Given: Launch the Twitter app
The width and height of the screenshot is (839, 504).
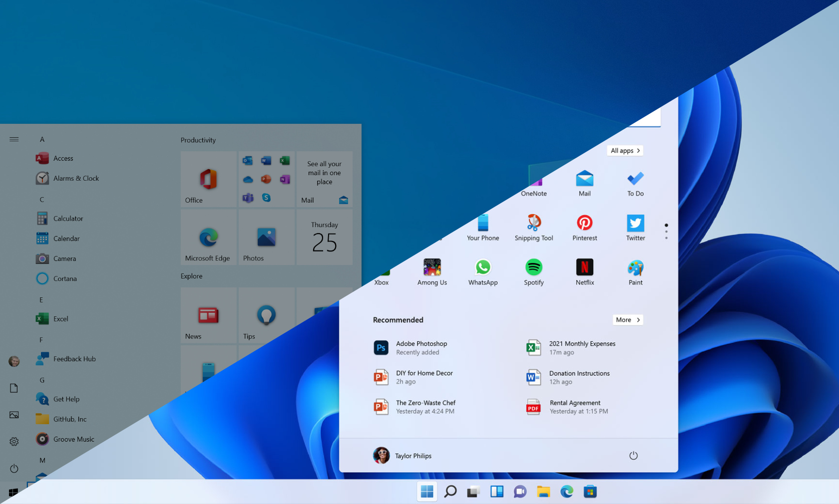Looking at the screenshot, I should (x=635, y=224).
